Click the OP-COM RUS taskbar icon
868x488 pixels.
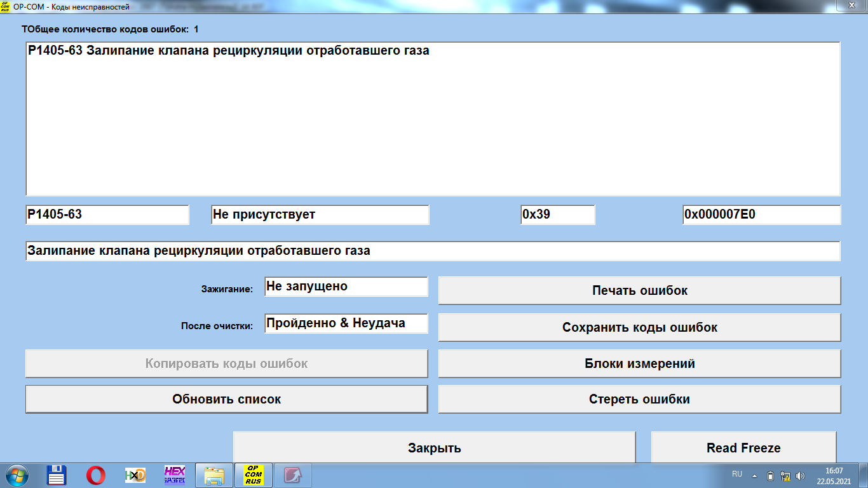click(254, 475)
